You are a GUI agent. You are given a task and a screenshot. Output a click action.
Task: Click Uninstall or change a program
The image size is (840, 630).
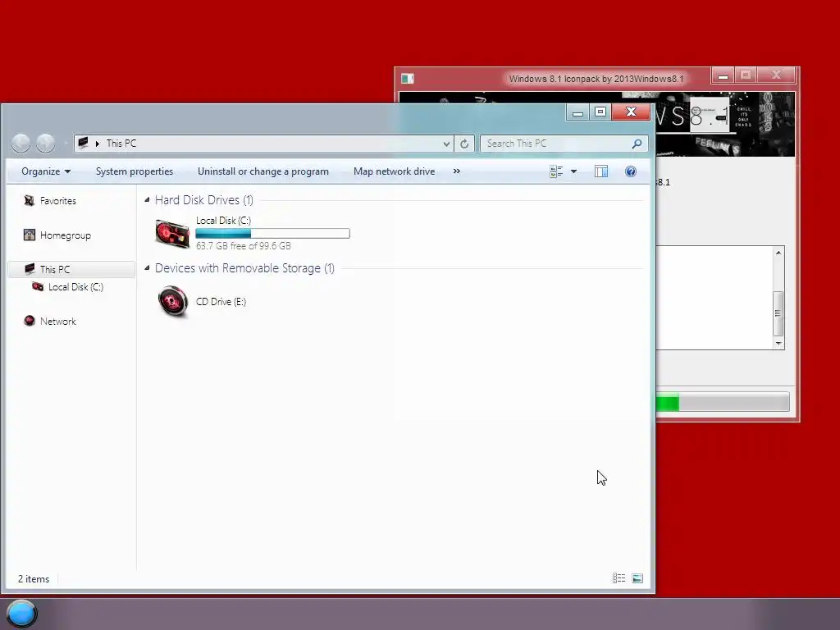(x=263, y=171)
